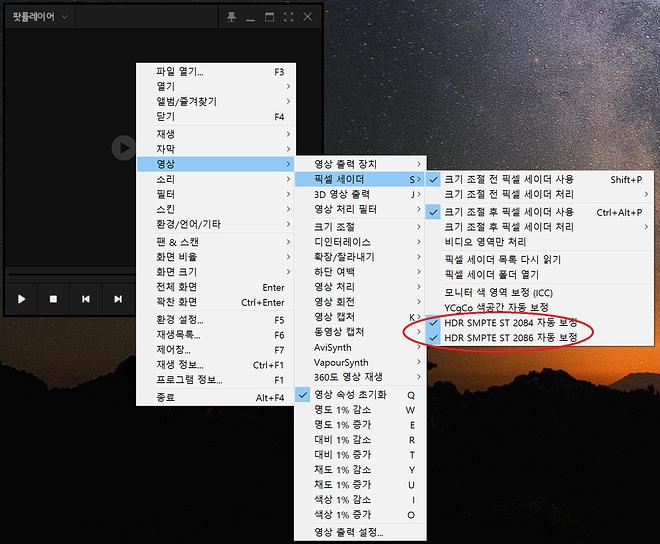The image size is (660, 544).
Task: Select 종료 to exit
Action: point(216,397)
